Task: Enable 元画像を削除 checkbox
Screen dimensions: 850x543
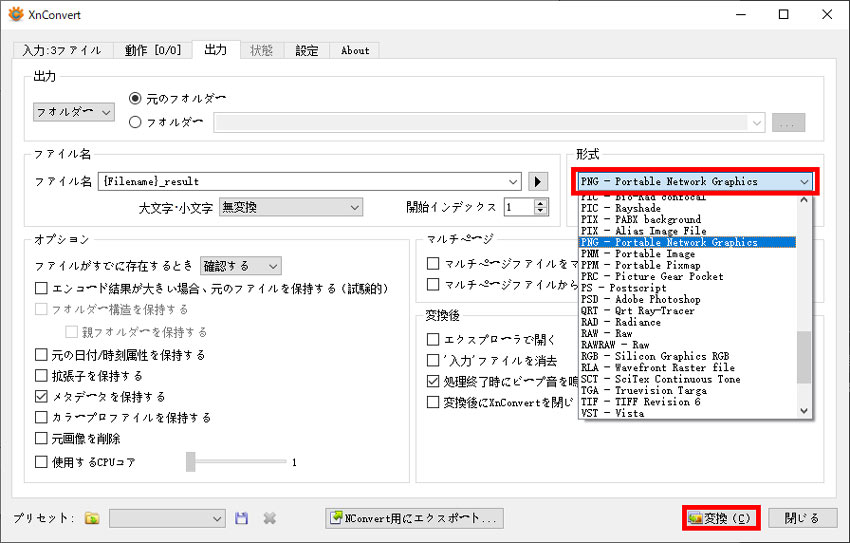Action: (41, 438)
